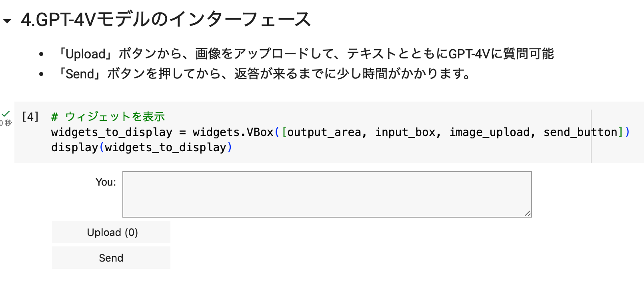The width and height of the screenshot is (644, 284).
Task: Click the execution time label under the checkmark
Action: (6, 123)
